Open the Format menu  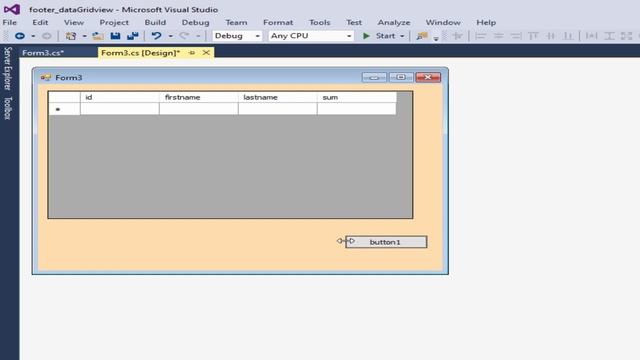[278, 22]
